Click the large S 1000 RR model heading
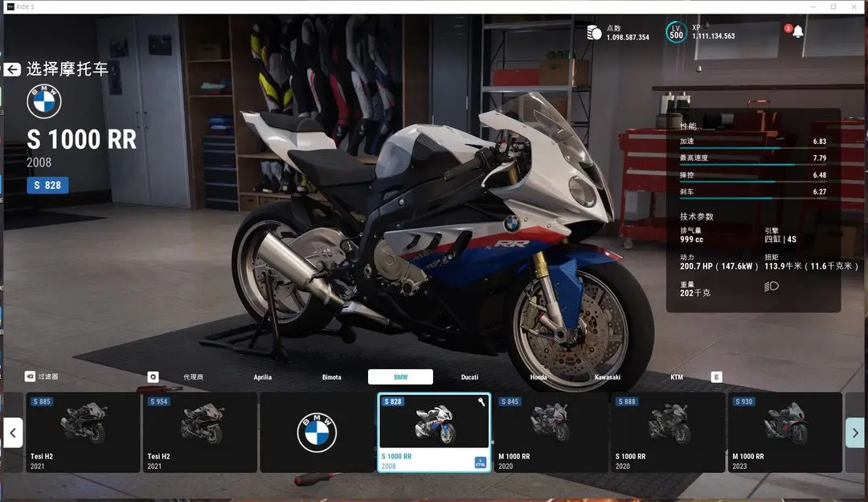This screenshot has height=502, width=868. pos(81,140)
